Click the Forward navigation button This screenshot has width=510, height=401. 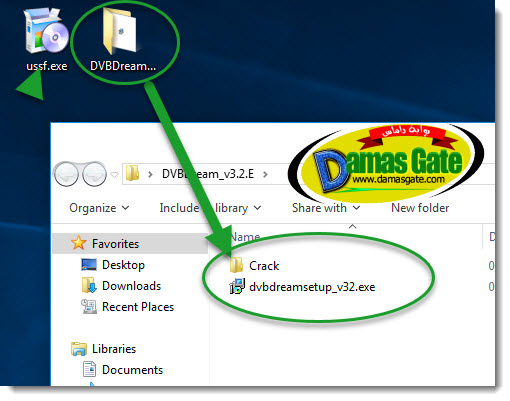[94, 174]
